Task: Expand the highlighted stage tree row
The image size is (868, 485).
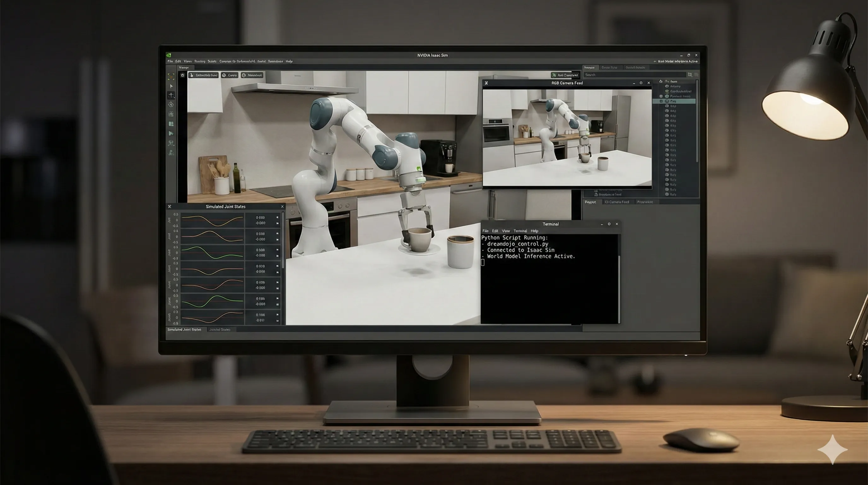Action: pyautogui.click(x=661, y=101)
